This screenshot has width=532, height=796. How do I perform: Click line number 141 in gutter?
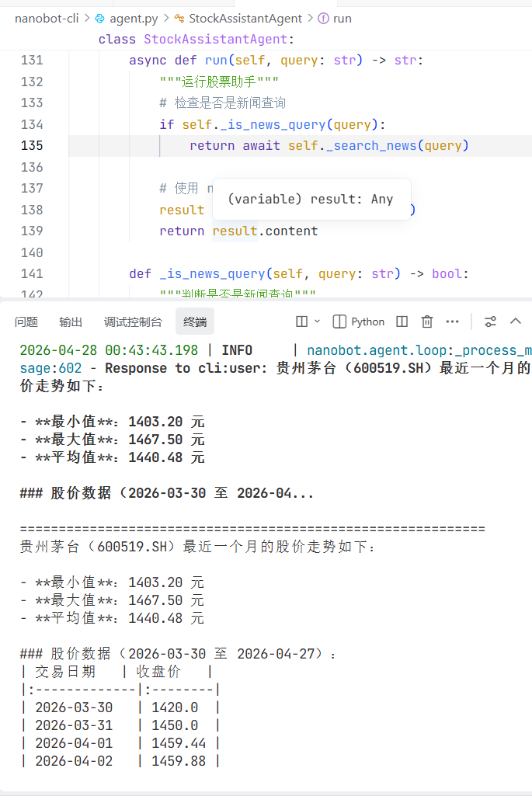(x=32, y=273)
